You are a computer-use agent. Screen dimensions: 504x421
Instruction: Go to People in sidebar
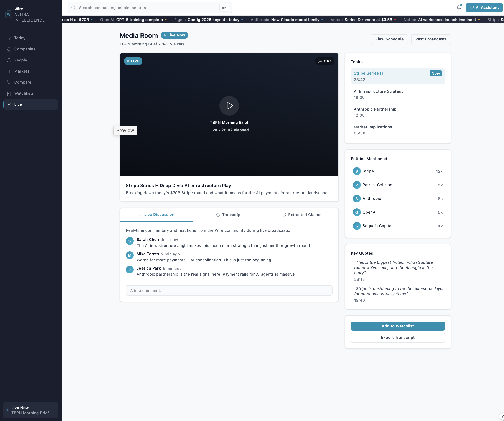pos(20,60)
